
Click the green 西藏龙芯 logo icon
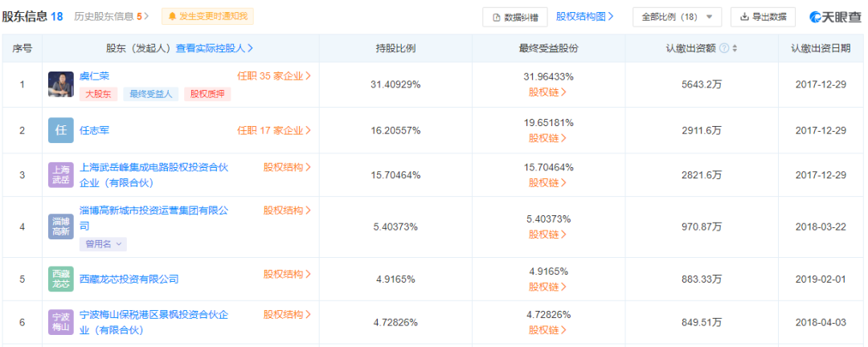(61, 279)
